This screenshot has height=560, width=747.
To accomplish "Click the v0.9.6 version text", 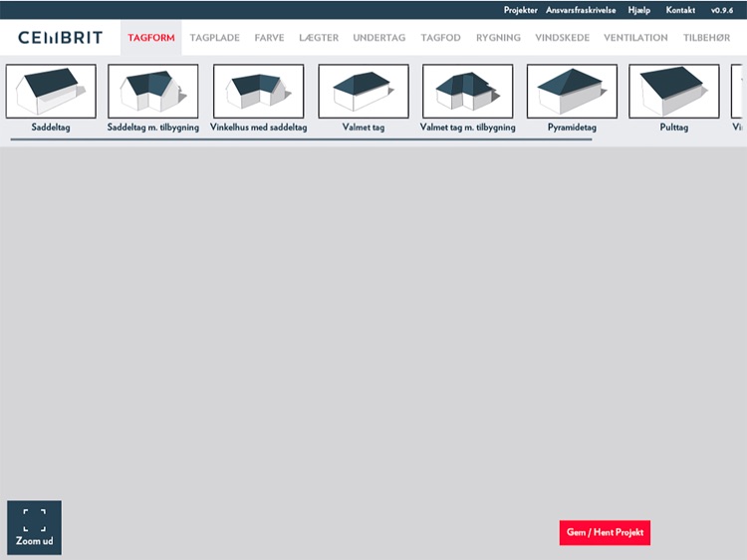I will click(x=722, y=10).
